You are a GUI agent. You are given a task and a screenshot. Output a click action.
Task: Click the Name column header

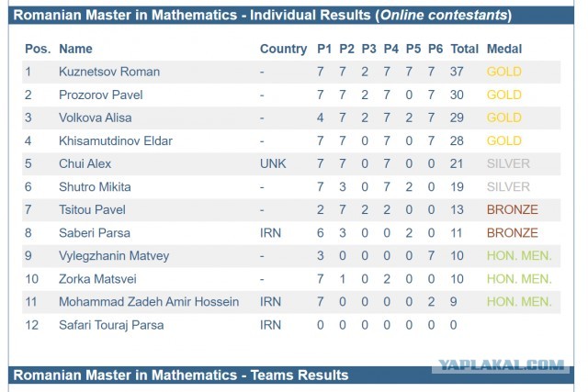pos(75,49)
